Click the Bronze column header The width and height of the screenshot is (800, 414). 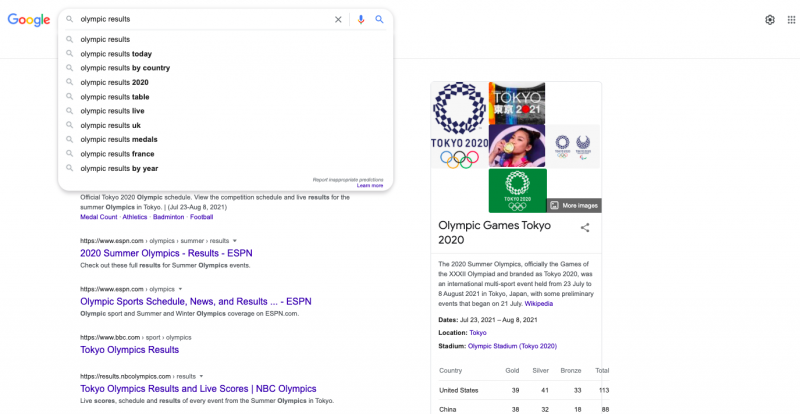click(570, 371)
